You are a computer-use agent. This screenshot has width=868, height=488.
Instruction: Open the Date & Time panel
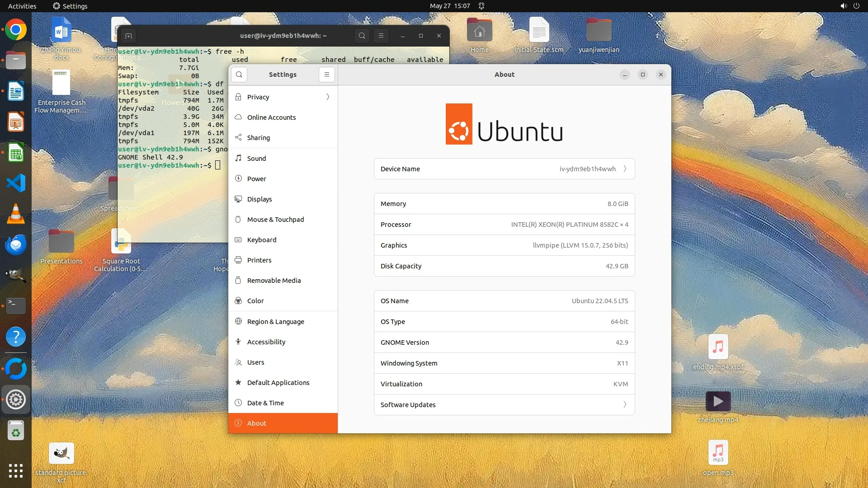pos(265,403)
